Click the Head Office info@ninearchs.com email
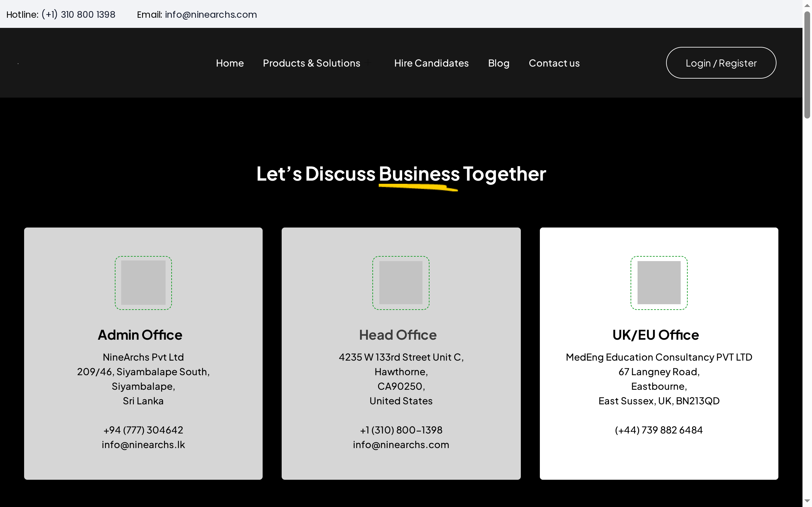Viewport: 812px width, 507px height. pyautogui.click(x=401, y=445)
